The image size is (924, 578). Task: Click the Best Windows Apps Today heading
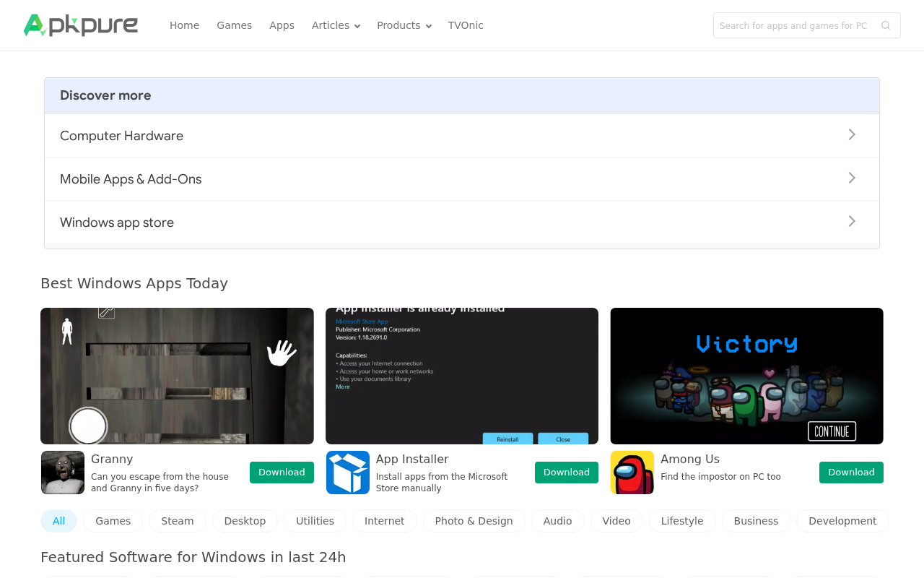point(134,283)
